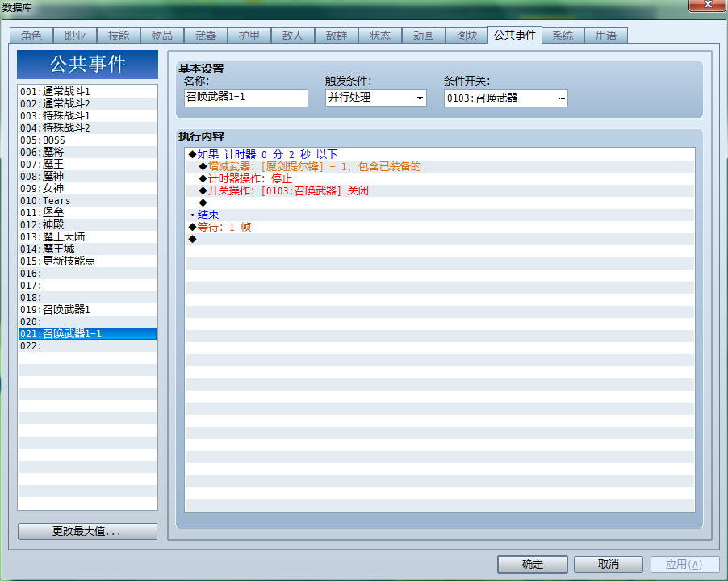
Task: Select the 状态 tab
Action: click(380, 36)
